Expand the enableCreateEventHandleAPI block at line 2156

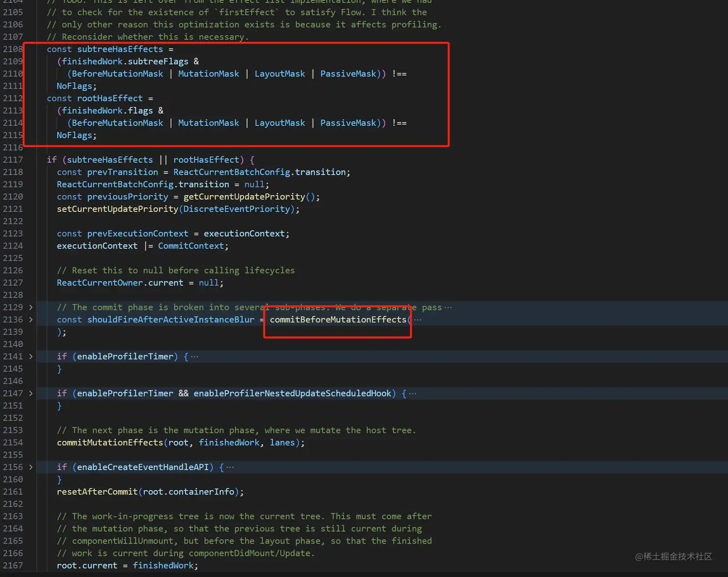click(x=31, y=467)
